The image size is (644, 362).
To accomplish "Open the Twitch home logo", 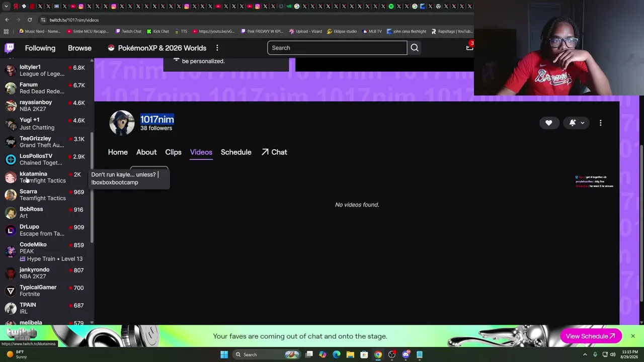I will [9, 48].
